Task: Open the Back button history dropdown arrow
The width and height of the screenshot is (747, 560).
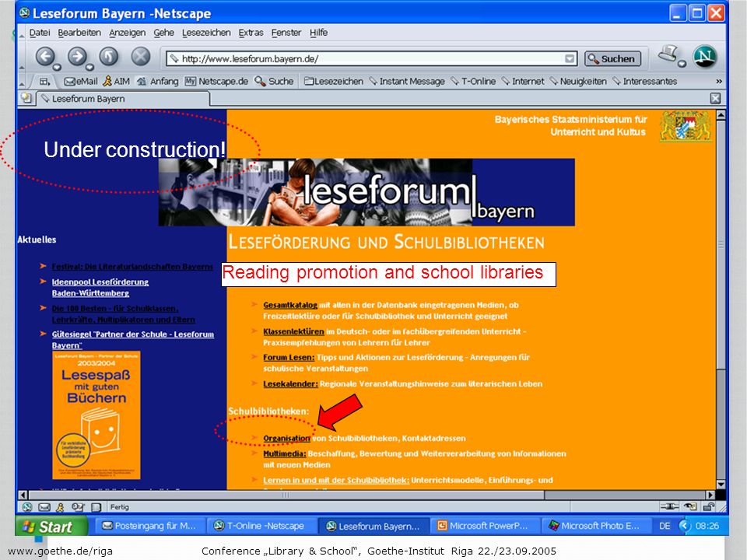Action: [x=57, y=67]
